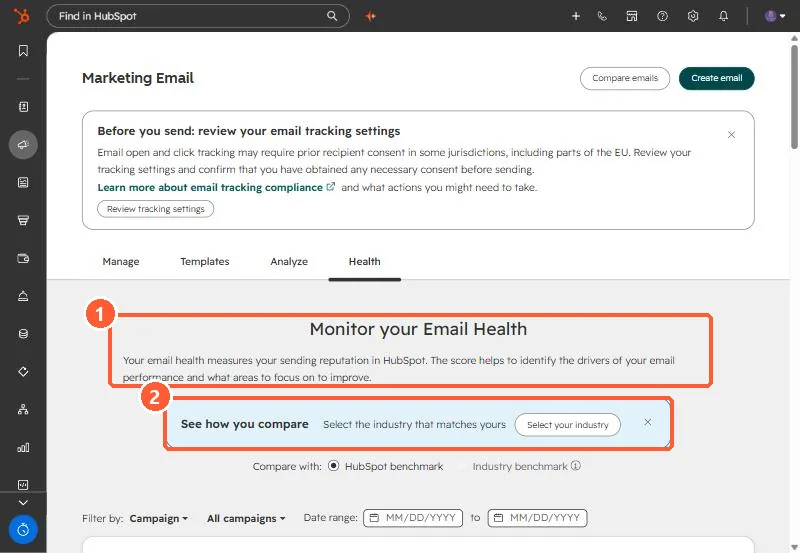Open the settings gear icon
The width and height of the screenshot is (800, 553).
pos(692,16)
